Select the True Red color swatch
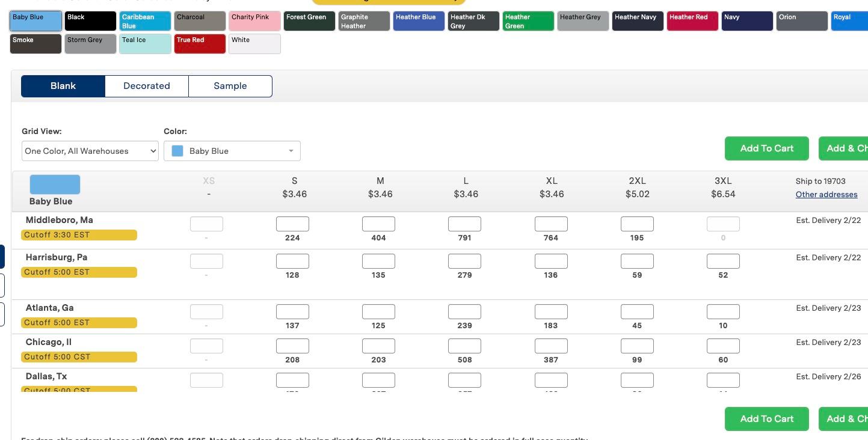Screen dimensions: 868x440 coord(200,44)
